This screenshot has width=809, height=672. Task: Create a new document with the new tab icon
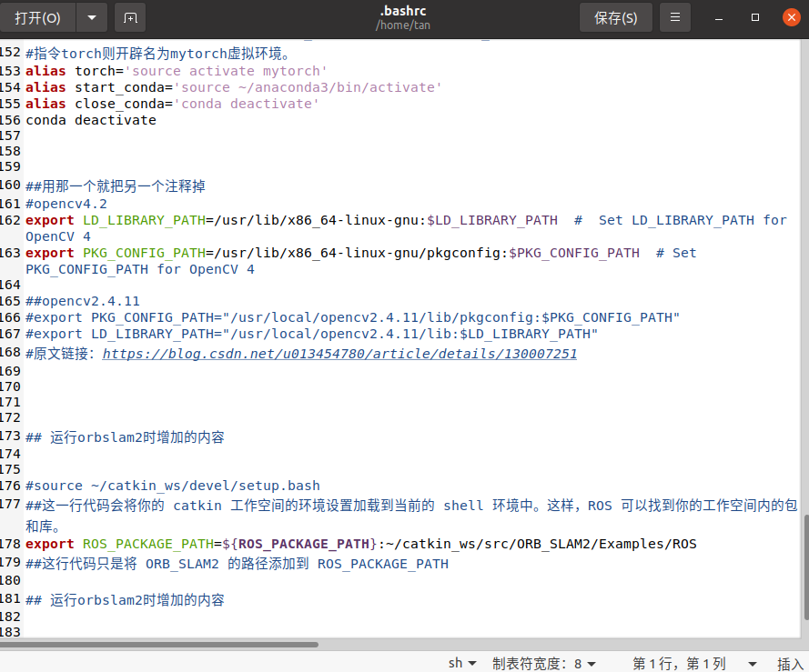128,17
